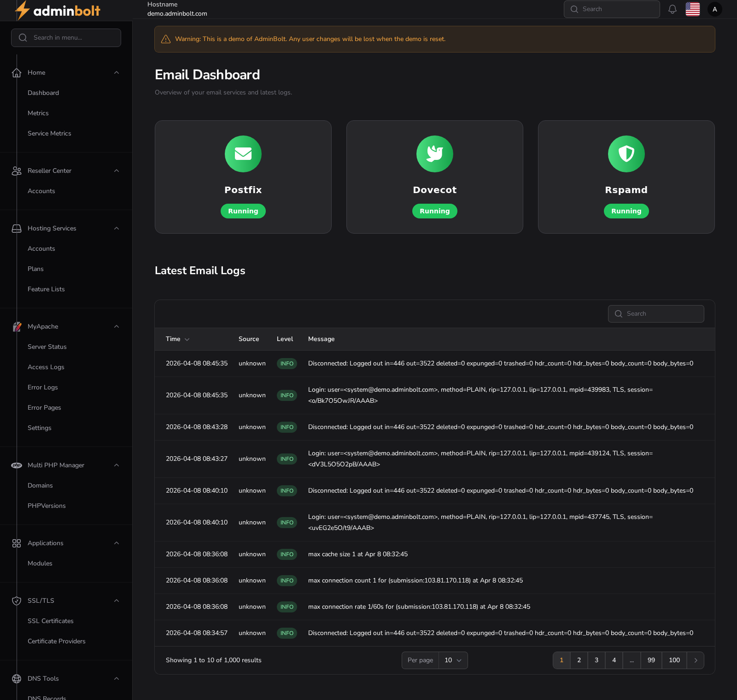Viewport: 737px width, 700px height.
Task: Open Error Logs menu item
Action: (43, 388)
